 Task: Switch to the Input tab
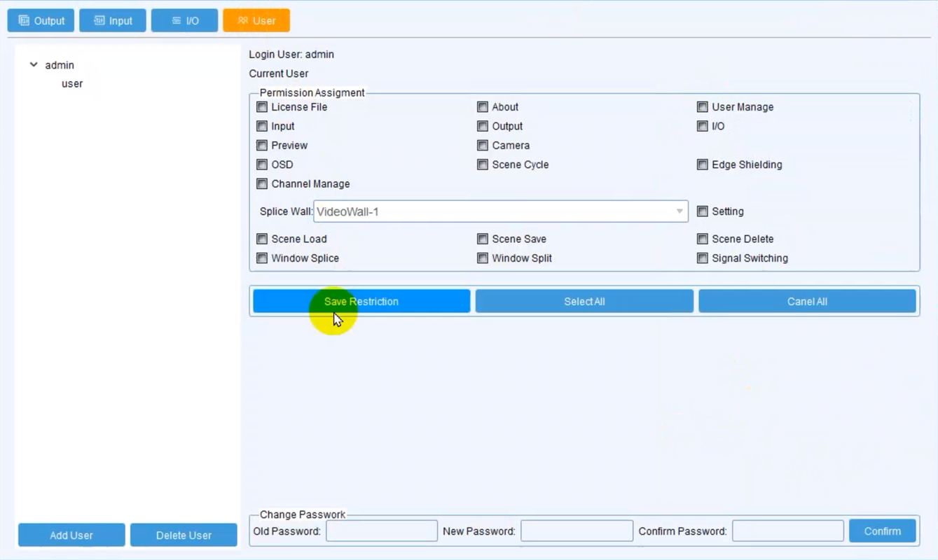click(113, 20)
